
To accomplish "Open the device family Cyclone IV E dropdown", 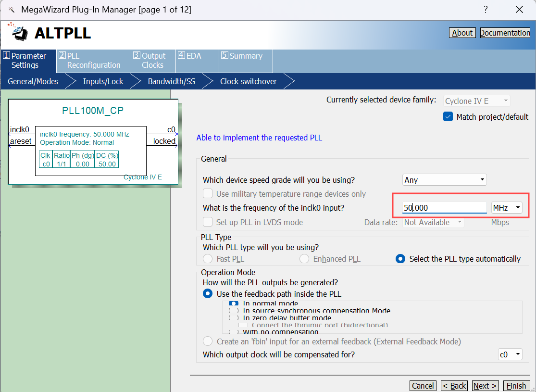I will 476,101.
